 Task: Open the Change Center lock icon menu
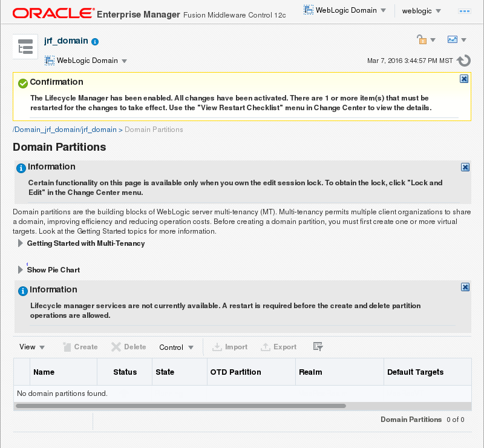422,39
